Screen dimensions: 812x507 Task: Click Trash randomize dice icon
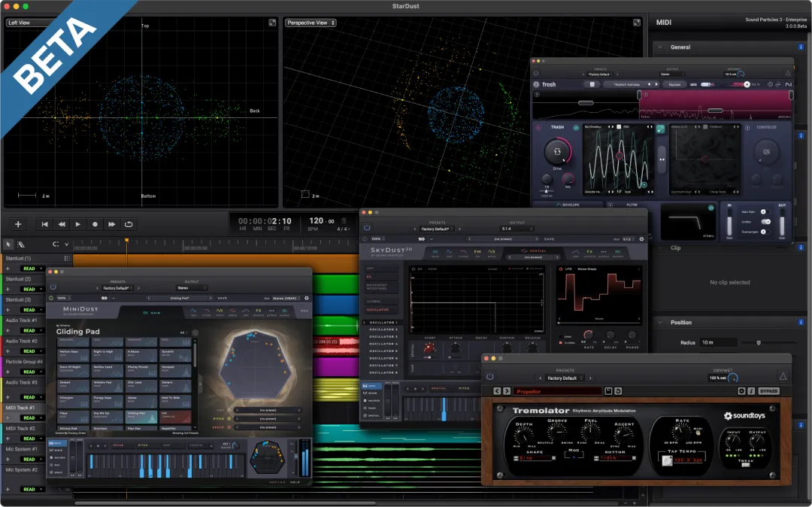(x=592, y=84)
